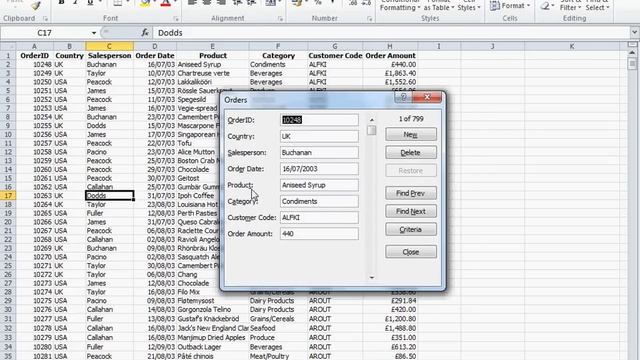The height and width of the screenshot is (360, 640).
Task: Click cell containing £1,863.40
Action: 390,73
